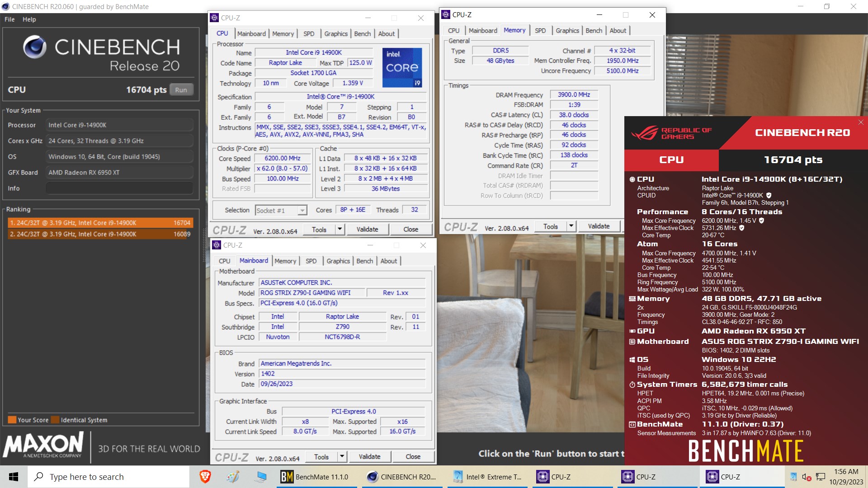
Task: Switch to SPD tab in Memory window
Action: pyautogui.click(x=540, y=31)
